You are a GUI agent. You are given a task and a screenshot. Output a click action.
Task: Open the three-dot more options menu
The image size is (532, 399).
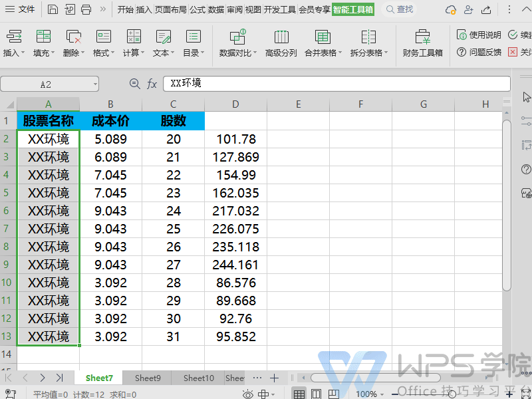(x=509, y=9)
